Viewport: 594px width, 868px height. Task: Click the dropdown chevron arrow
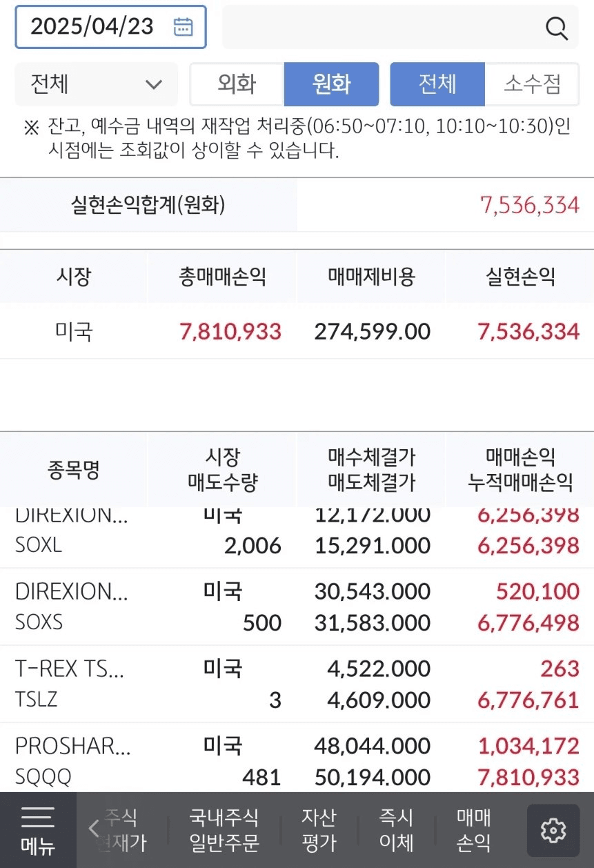pyautogui.click(x=153, y=85)
